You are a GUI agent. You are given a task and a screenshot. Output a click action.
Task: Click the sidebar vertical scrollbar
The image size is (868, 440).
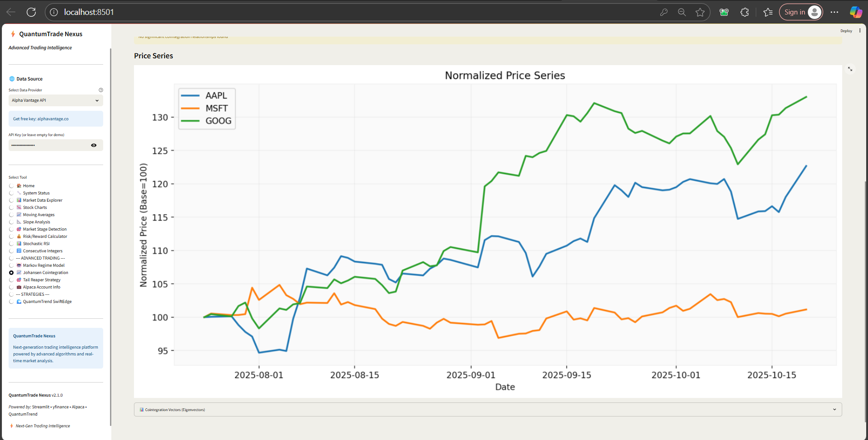(x=110, y=237)
